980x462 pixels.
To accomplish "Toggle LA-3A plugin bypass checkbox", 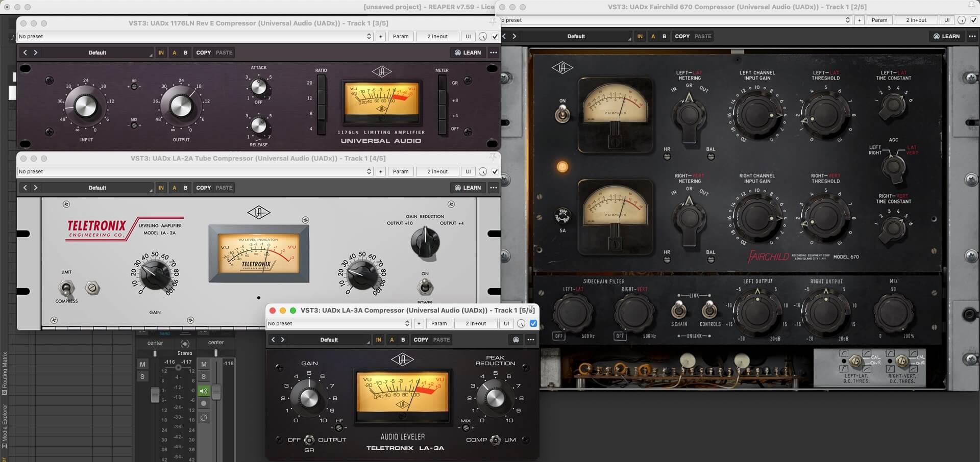I will click(533, 323).
